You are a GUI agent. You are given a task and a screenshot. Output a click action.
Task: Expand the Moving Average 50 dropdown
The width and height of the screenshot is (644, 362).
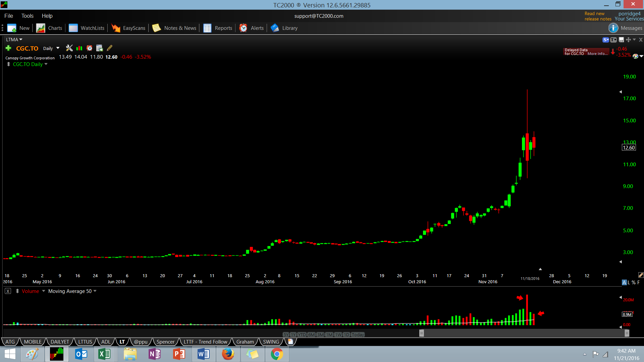coord(95,291)
